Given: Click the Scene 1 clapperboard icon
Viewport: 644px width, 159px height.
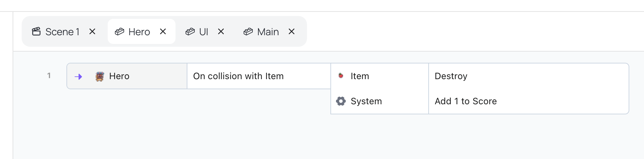Looking at the screenshot, I should point(36,32).
